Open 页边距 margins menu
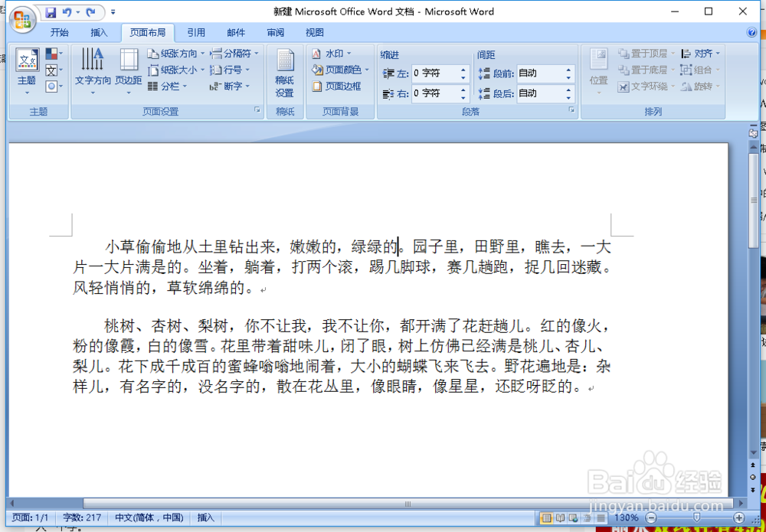This screenshot has height=532, width=766. point(129,71)
